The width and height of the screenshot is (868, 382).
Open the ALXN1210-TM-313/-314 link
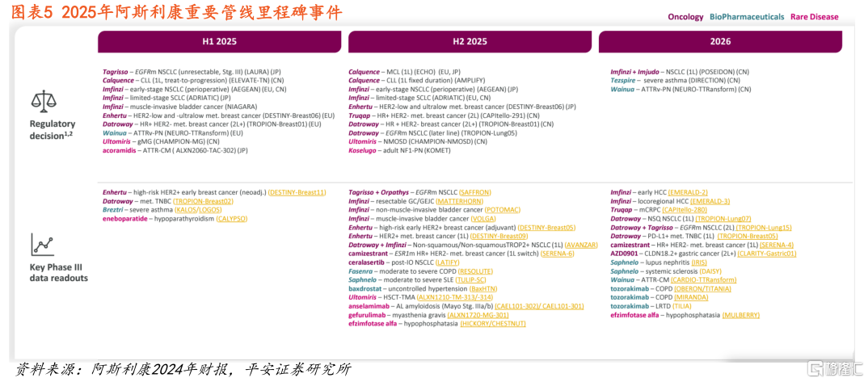[x=454, y=298]
